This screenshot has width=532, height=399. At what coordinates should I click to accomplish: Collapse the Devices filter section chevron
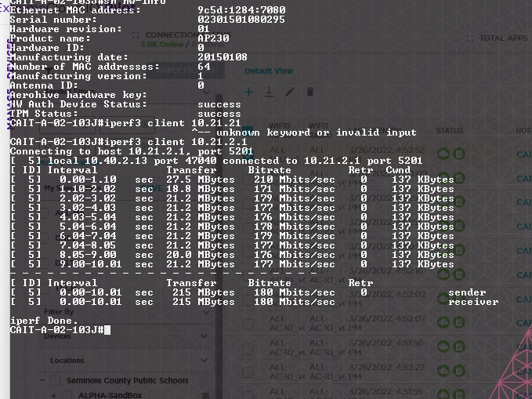click(204, 336)
